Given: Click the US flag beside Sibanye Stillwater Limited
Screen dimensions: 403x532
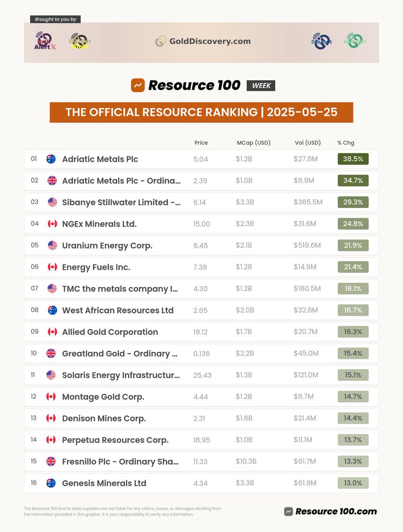Looking at the screenshot, I should (52, 202).
